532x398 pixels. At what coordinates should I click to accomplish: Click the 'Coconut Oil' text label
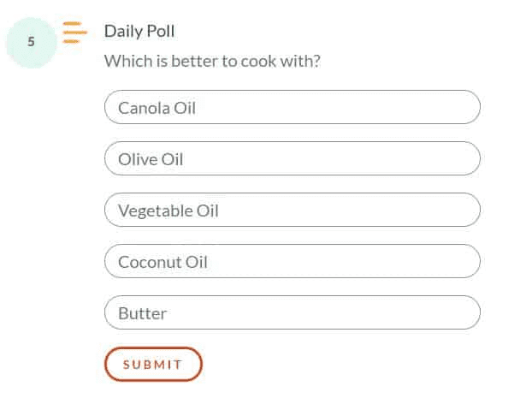(x=163, y=262)
